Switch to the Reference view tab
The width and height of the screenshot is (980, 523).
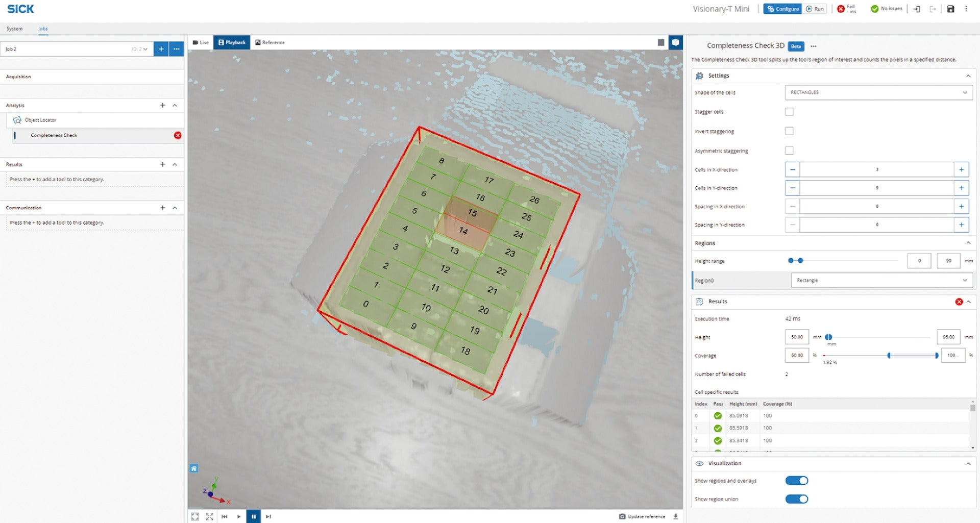(270, 42)
